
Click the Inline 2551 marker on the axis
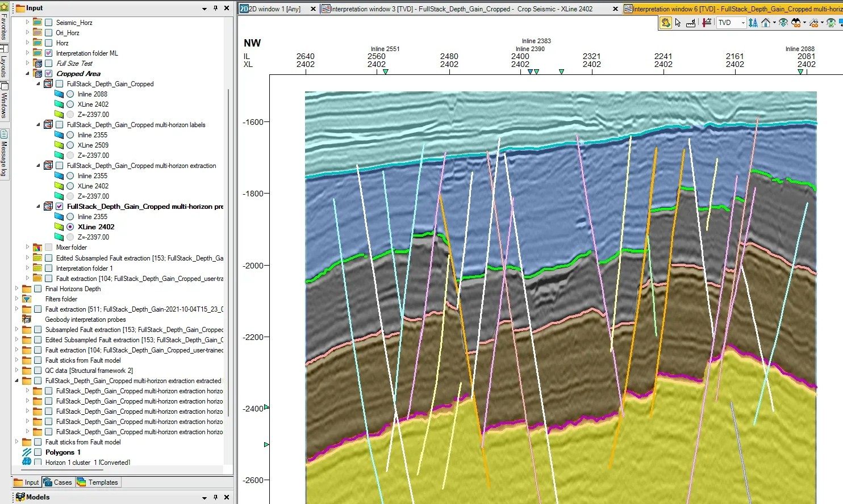point(385,72)
